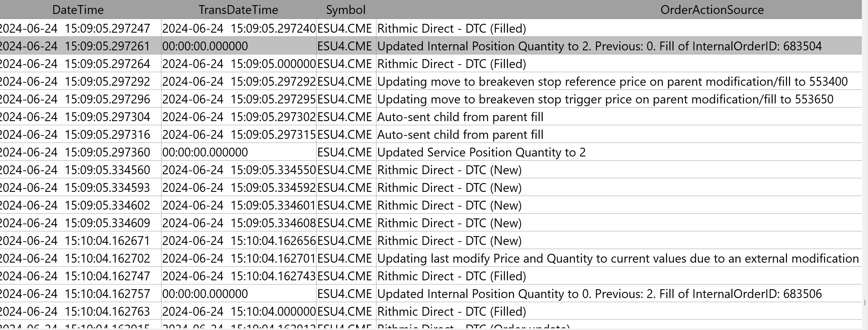
Task: Select the row for InternalOrderID 683506
Action: 599,294
